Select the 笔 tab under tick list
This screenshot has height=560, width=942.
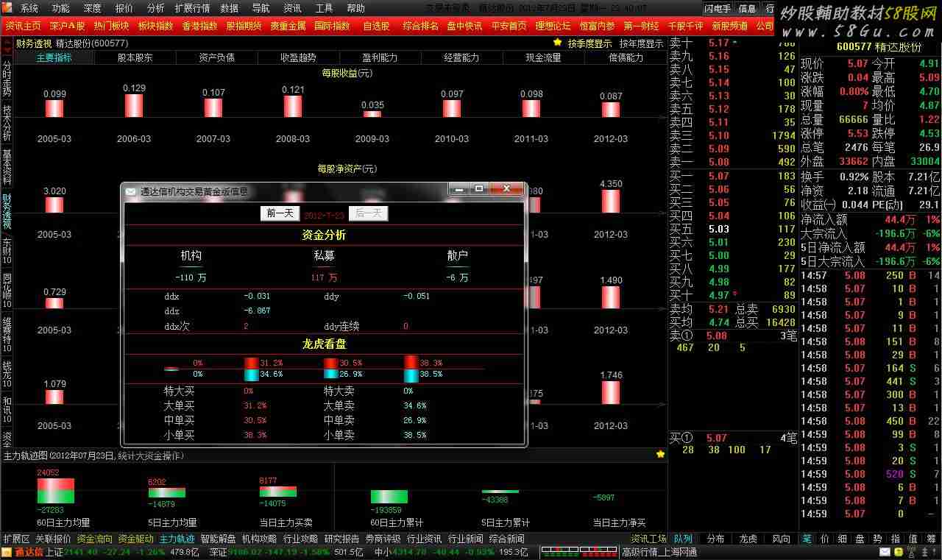pyautogui.click(x=806, y=539)
